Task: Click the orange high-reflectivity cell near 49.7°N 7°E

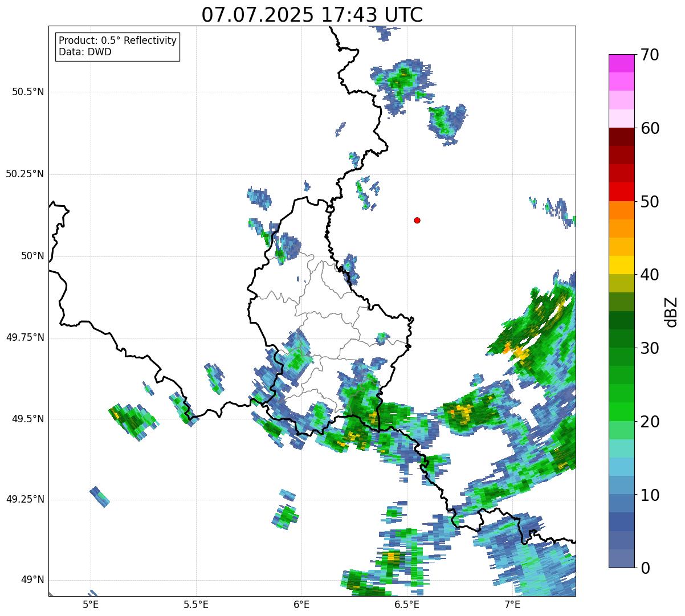Action: tap(516, 350)
